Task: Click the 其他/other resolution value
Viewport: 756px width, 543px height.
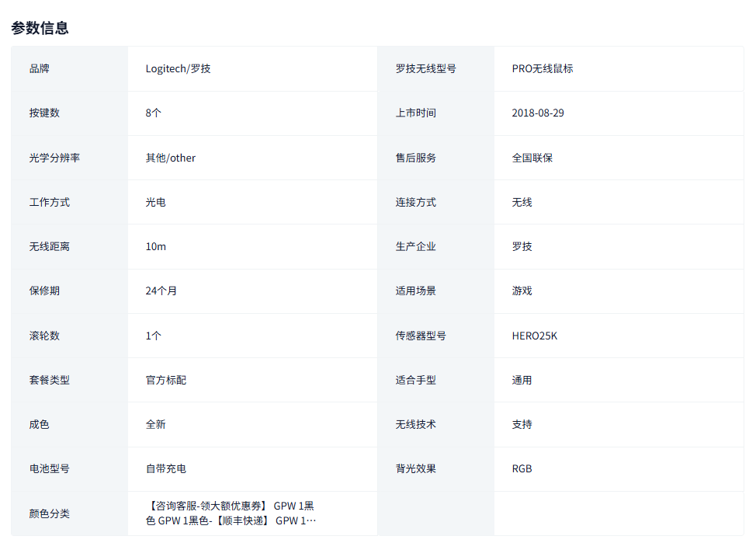Action: click(x=171, y=158)
